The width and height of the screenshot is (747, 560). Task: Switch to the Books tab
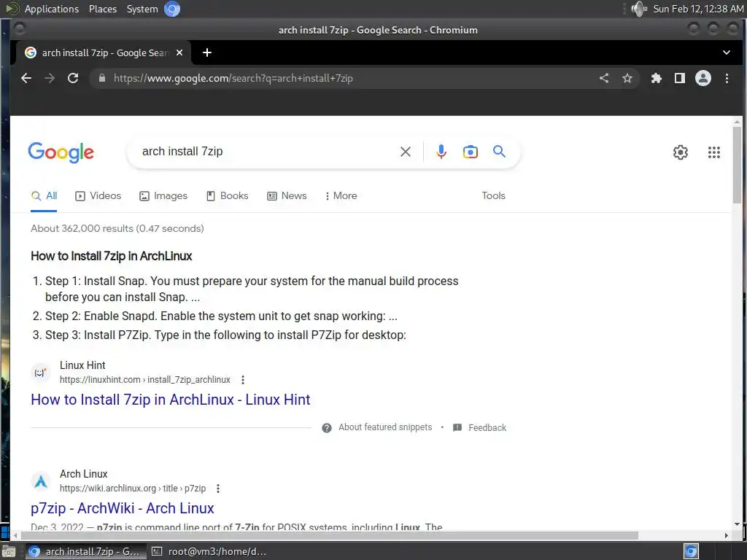[228, 195]
